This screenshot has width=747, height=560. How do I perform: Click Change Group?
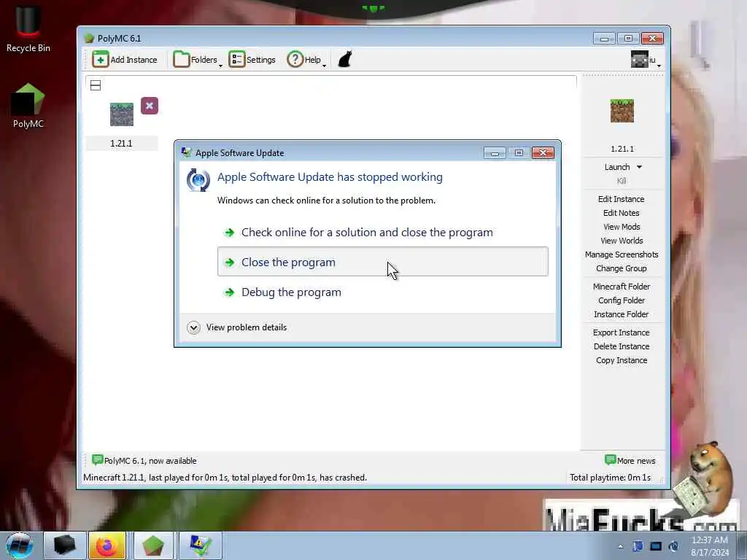pyautogui.click(x=622, y=268)
